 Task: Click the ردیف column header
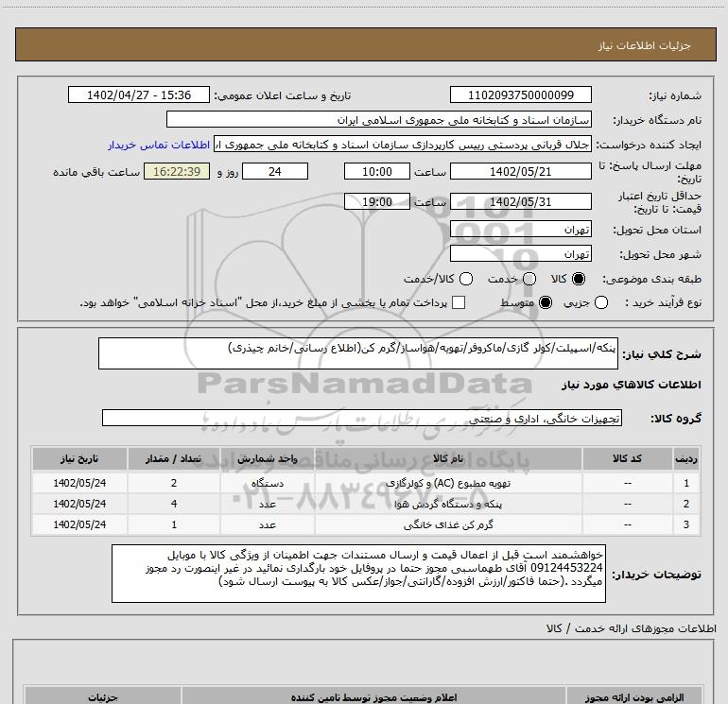coord(686,458)
